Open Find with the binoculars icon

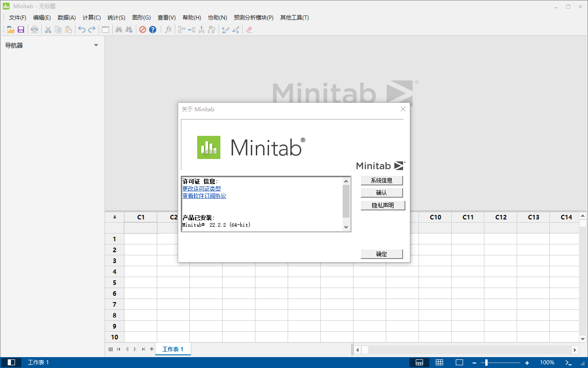[x=119, y=30]
